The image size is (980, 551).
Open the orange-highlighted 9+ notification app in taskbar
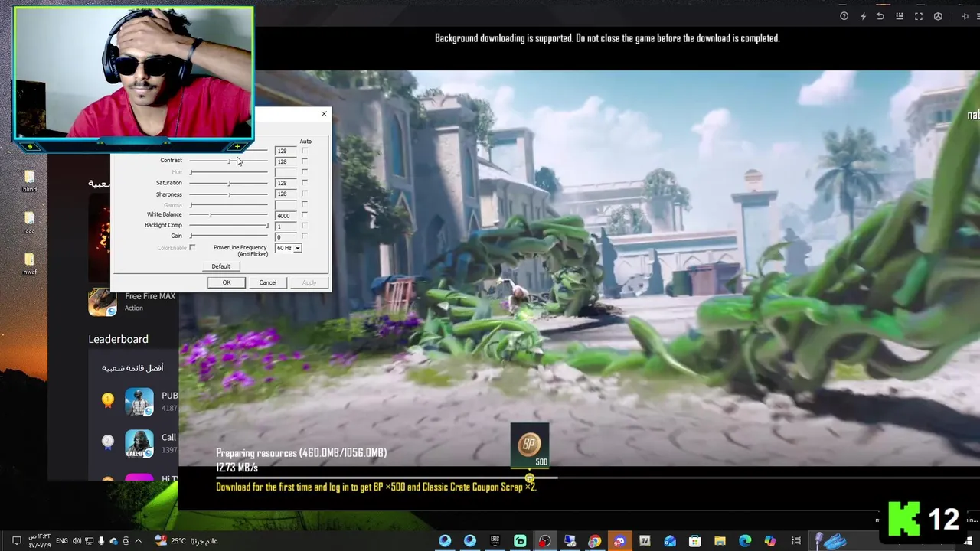pyautogui.click(x=619, y=541)
